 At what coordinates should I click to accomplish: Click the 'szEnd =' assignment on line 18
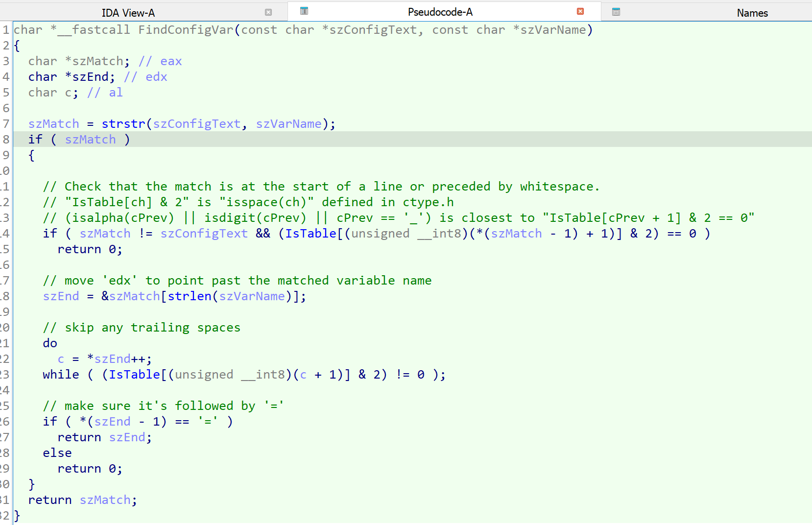pos(68,296)
